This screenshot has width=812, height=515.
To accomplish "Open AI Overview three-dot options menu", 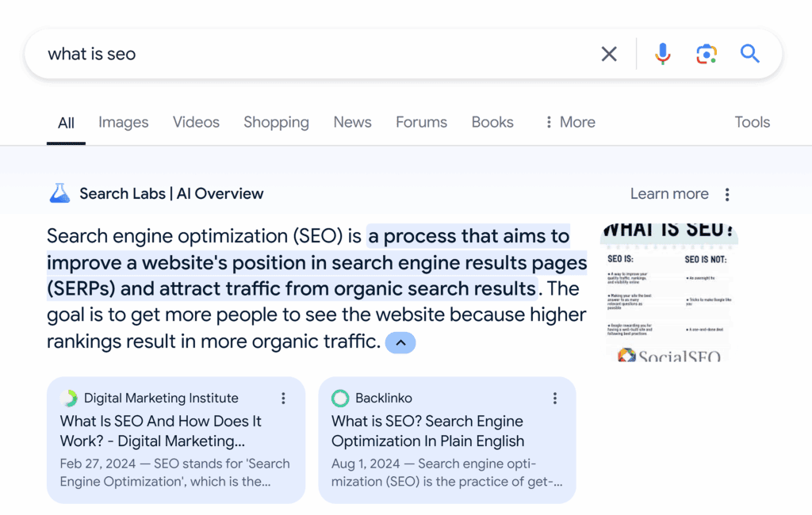I will [727, 195].
